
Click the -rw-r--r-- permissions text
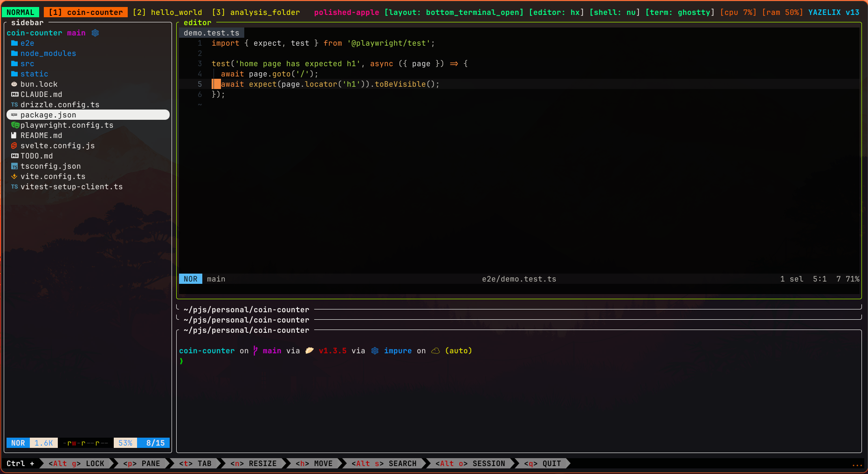pos(86,443)
